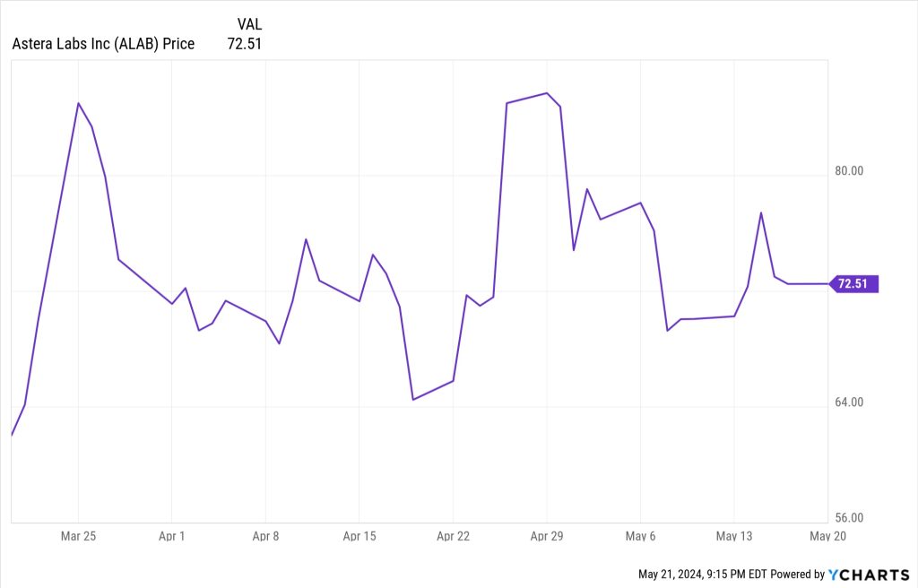Click the YCharts logo
Screen dimensions: 918x588
click(870, 574)
